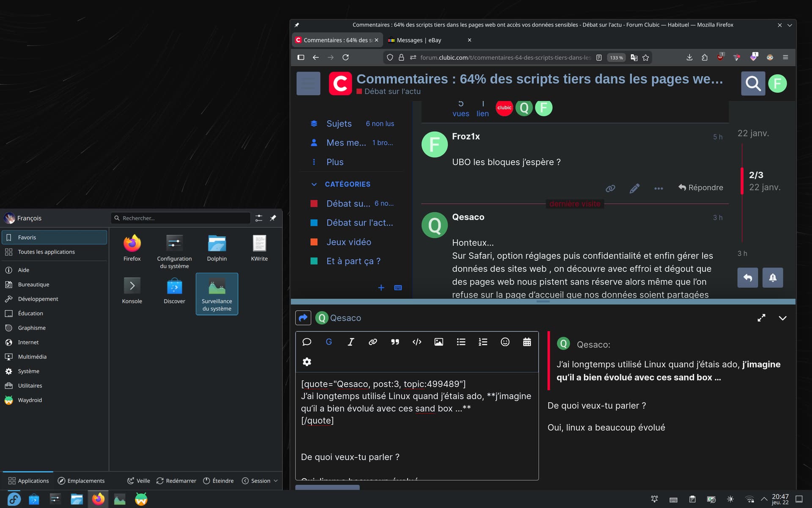This screenshot has height=508, width=812.
Task: Toggle the composer fullscreen arrows
Action: point(761,318)
